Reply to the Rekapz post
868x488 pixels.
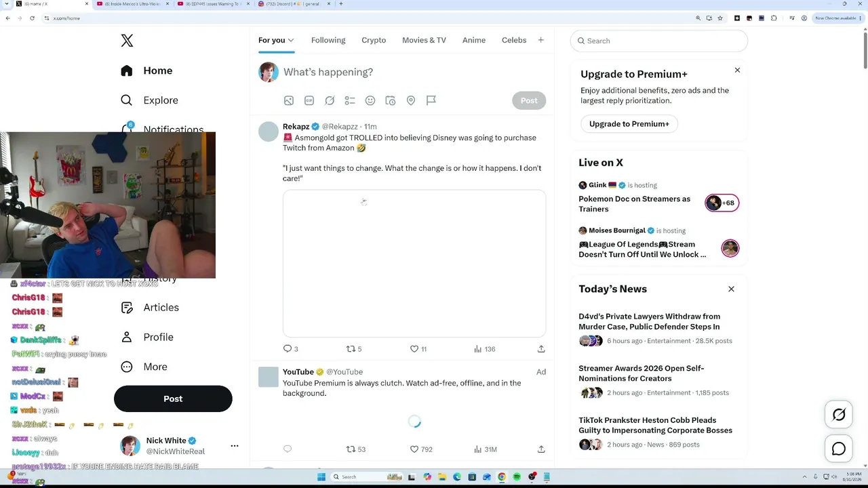pos(290,349)
